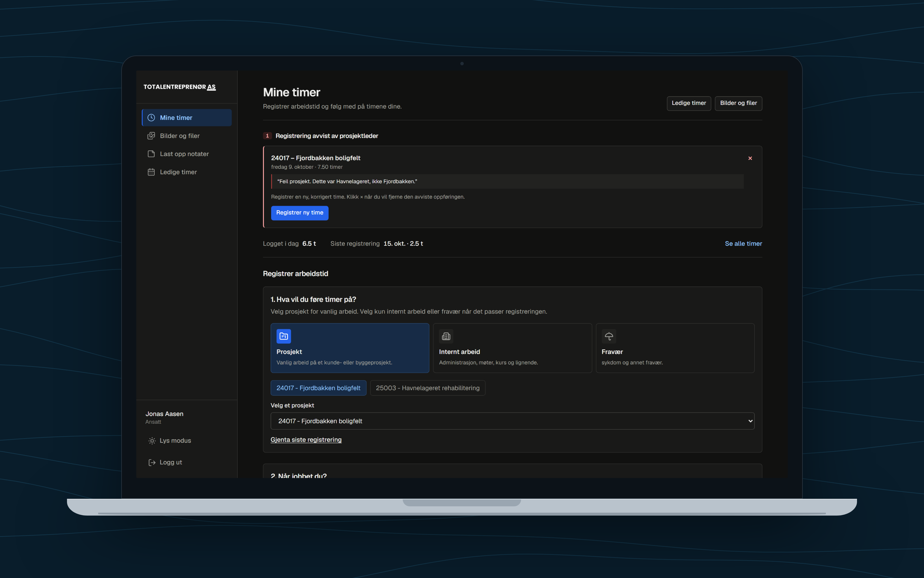The width and height of the screenshot is (924, 578).
Task: Open Last opp notater in sidebar
Action: coord(187,154)
